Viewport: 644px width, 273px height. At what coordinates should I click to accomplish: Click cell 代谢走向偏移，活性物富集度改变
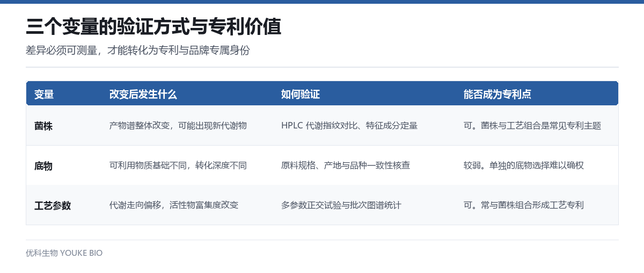point(174,205)
